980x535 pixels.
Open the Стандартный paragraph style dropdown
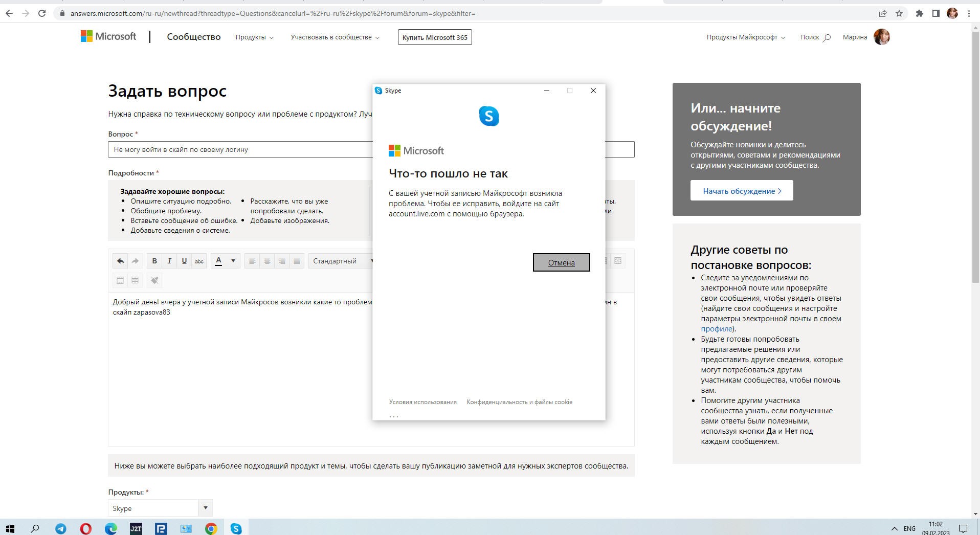pos(341,261)
